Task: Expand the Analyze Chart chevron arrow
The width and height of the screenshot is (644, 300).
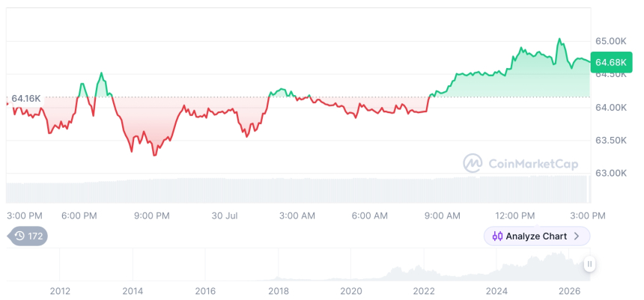Action: click(x=577, y=236)
